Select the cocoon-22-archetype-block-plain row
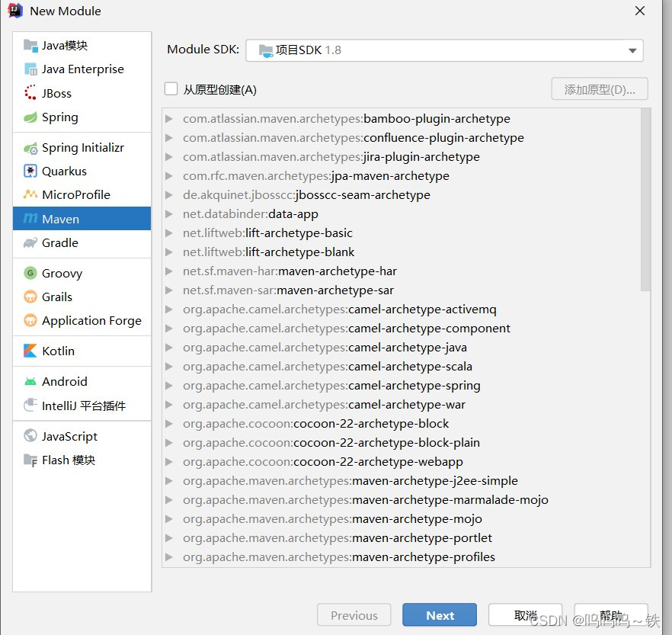 402,442
